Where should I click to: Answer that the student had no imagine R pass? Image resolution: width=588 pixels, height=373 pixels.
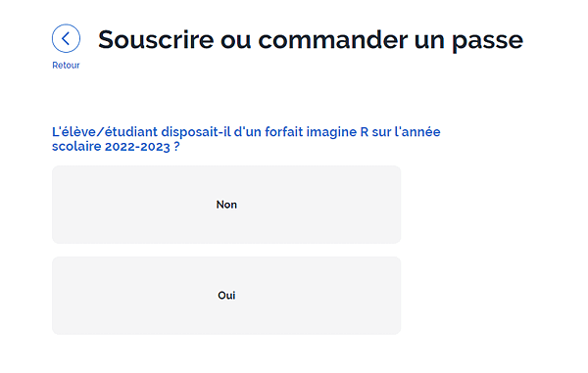pos(226,205)
